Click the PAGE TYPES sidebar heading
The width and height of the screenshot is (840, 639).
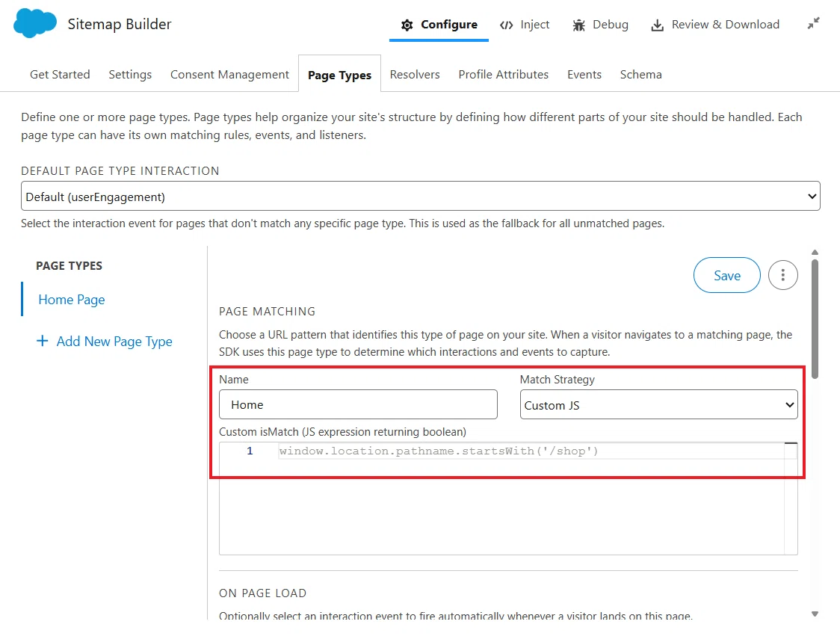[69, 265]
